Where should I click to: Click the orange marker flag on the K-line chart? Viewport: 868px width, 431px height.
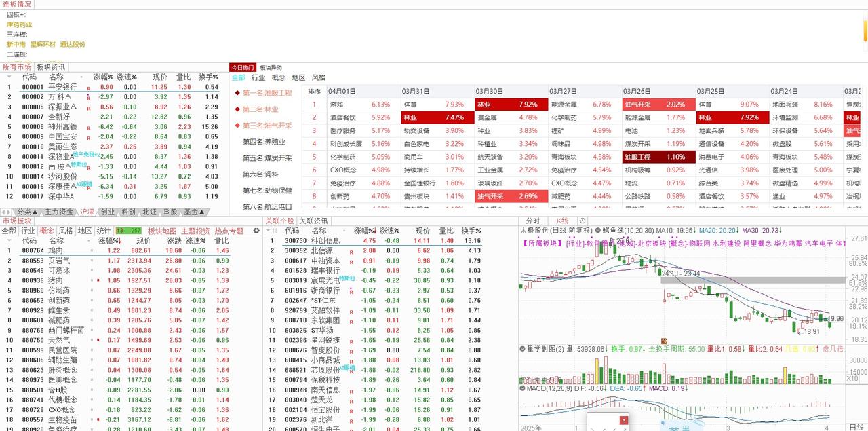[664, 341]
